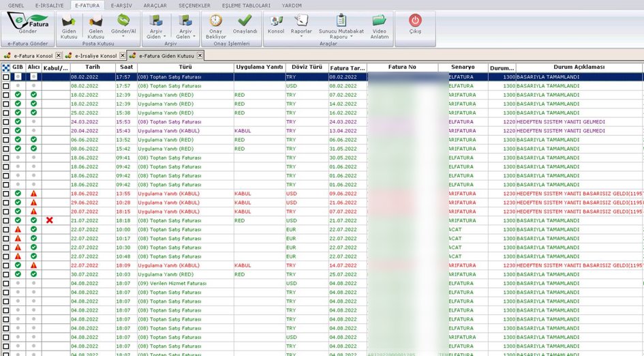Open the YARDIM menu tab

292,5
